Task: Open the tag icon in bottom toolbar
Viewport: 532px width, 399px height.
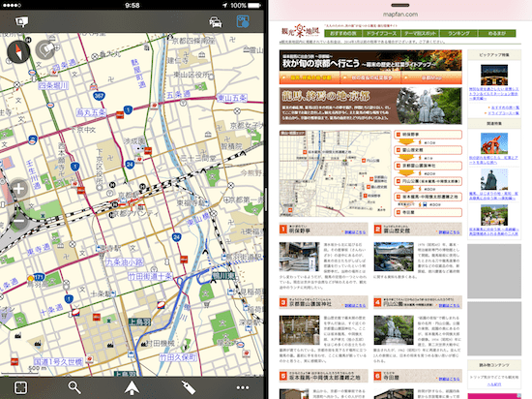Action: coord(188,387)
